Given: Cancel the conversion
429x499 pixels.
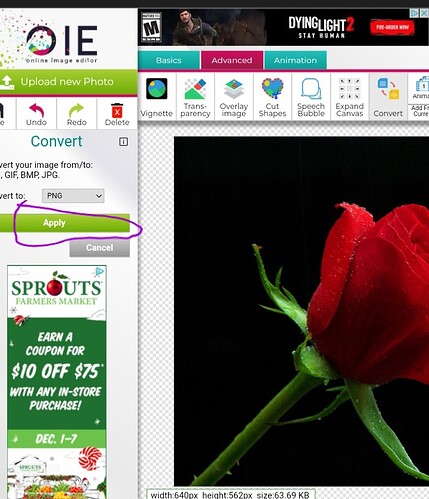Looking at the screenshot, I should (x=99, y=248).
